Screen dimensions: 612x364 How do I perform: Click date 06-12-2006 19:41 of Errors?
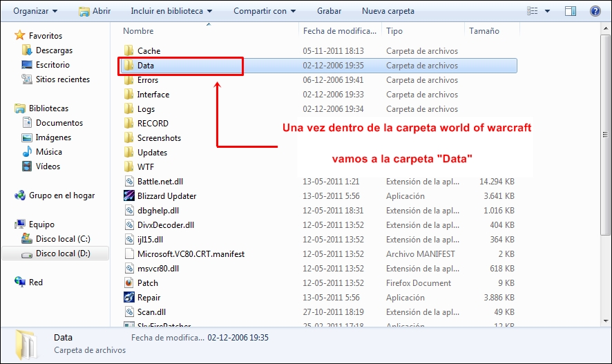point(333,80)
